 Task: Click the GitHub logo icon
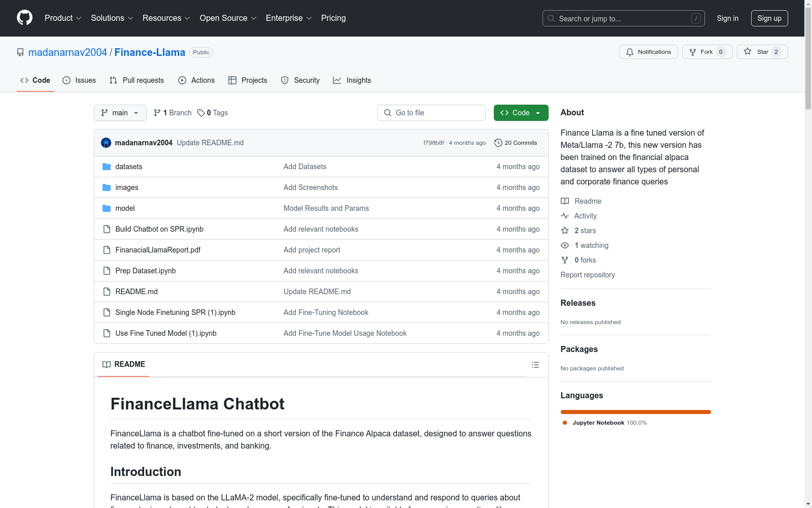click(24, 18)
